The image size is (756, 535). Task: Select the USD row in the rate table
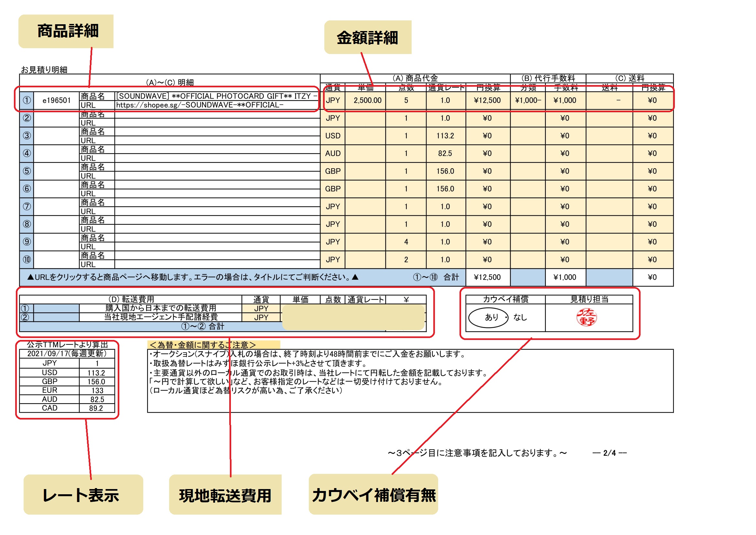(67, 373)
